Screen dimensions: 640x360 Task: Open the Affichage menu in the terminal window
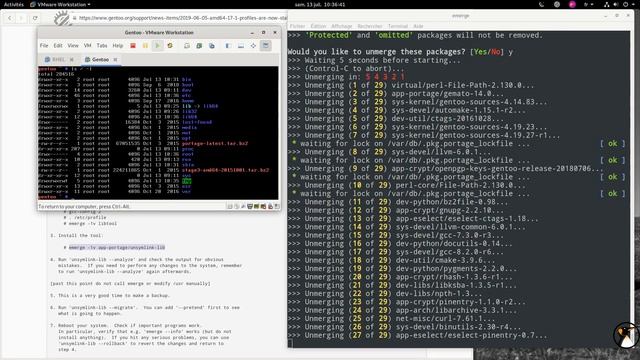coord(342,26)
